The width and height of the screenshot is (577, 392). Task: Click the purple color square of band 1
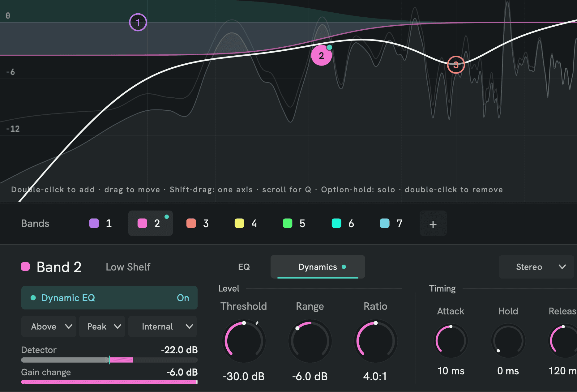click(94, 223)
